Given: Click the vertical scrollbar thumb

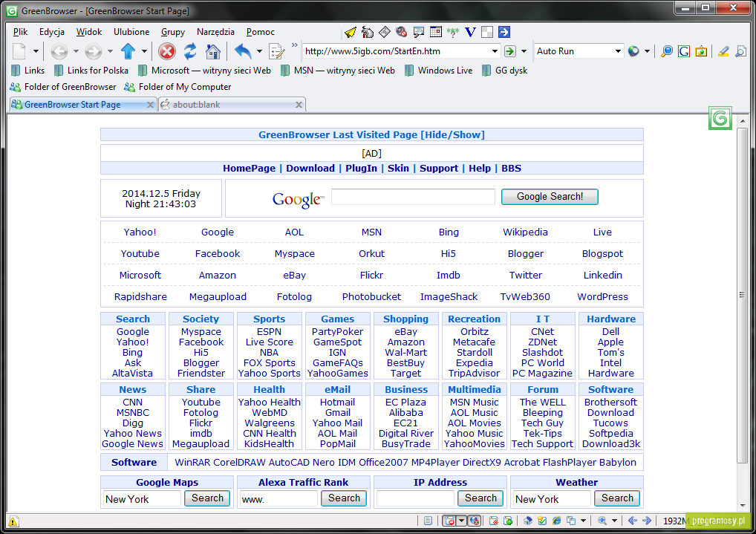Looking at the screenshot, I should [x=743, y=295].
